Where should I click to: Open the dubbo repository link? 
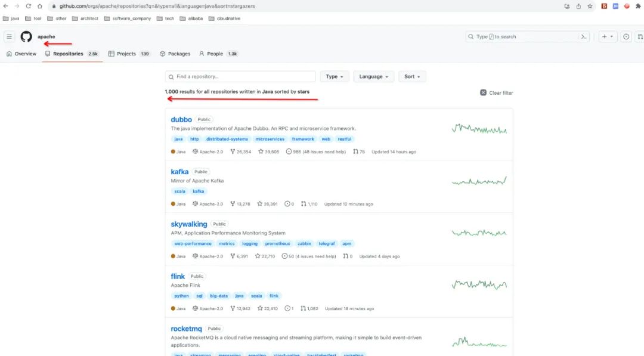coord(181,119)
